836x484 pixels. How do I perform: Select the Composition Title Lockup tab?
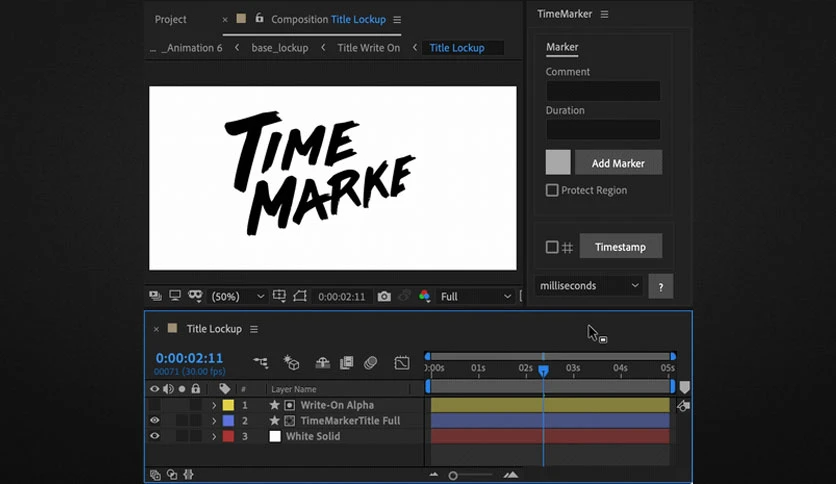click(328, 19)
